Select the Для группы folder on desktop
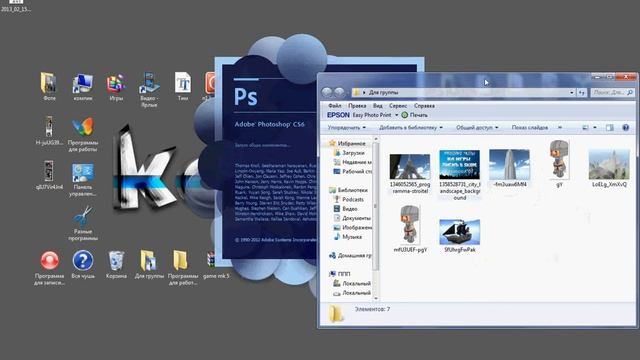 tap(149, 264)
